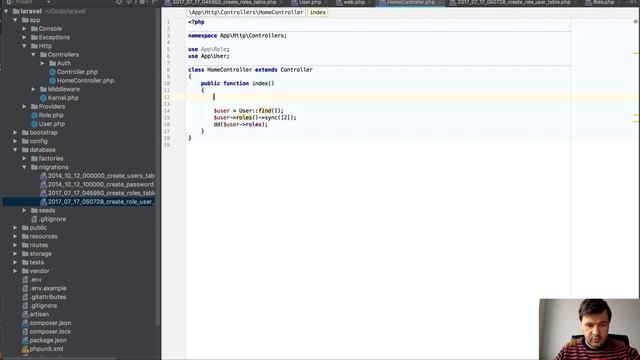The height and width of the screenshot is (360, 640).
Task: Expand the Auth folder arrow
Action: (x=42, y=63)
